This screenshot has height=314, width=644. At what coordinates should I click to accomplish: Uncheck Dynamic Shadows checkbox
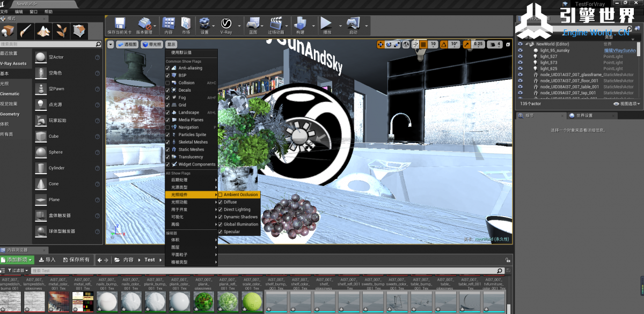(221, 217)
